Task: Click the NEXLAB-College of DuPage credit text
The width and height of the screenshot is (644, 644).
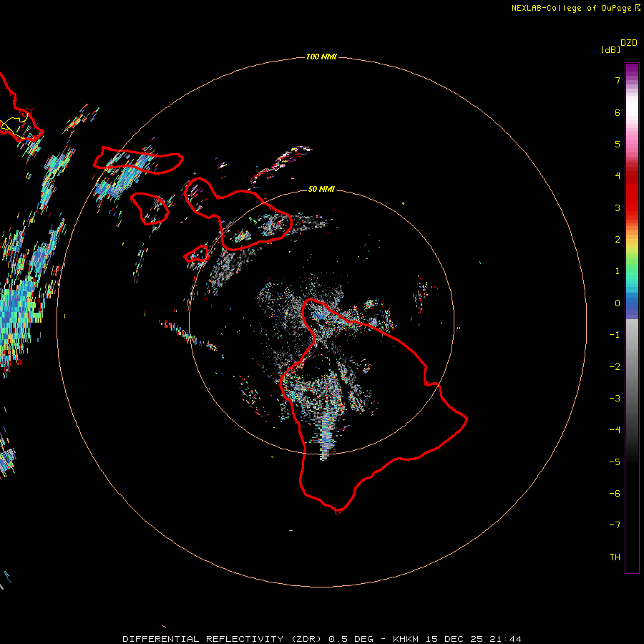Action: pos(576,8)
